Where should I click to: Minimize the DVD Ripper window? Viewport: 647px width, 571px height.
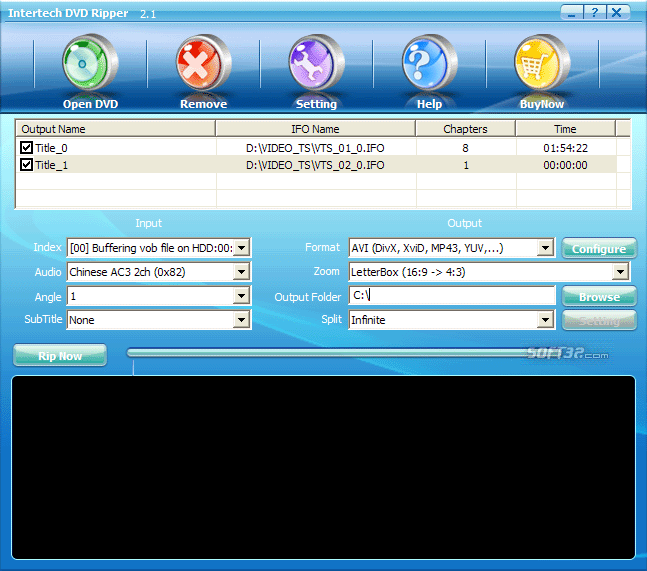572,12
